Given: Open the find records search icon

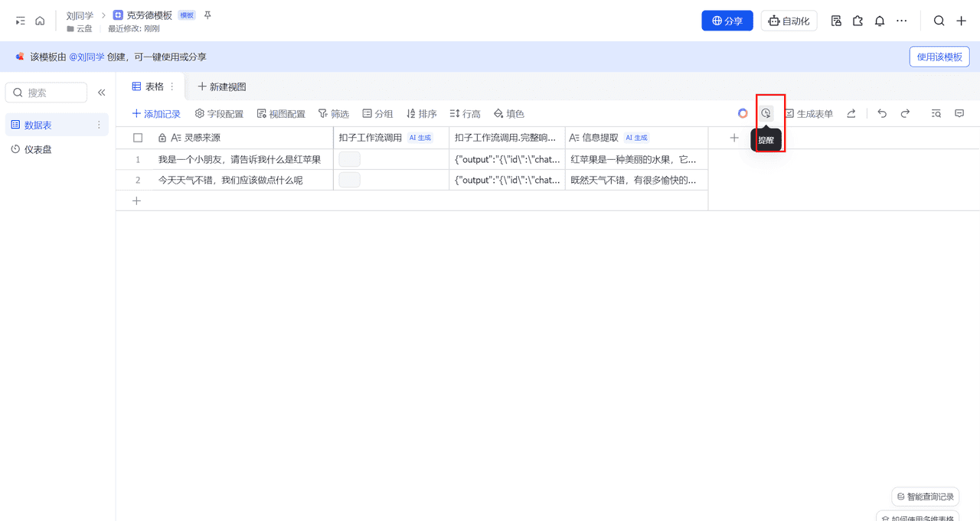Looking at the screenshot, I should [x=936, y=112].
